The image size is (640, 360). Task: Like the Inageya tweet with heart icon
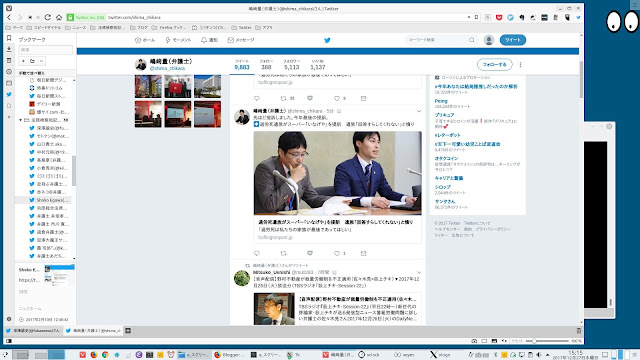click(x=337, y=253)
